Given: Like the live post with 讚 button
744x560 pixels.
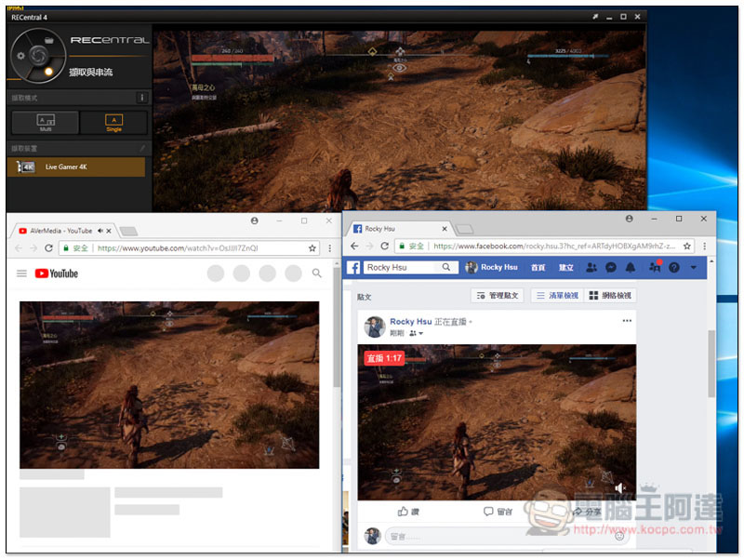Looking at the screenshot, I should point(408,512).
